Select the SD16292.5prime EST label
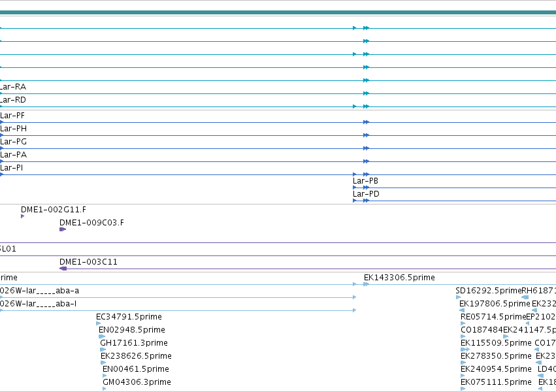 click(x=489, y=291)
